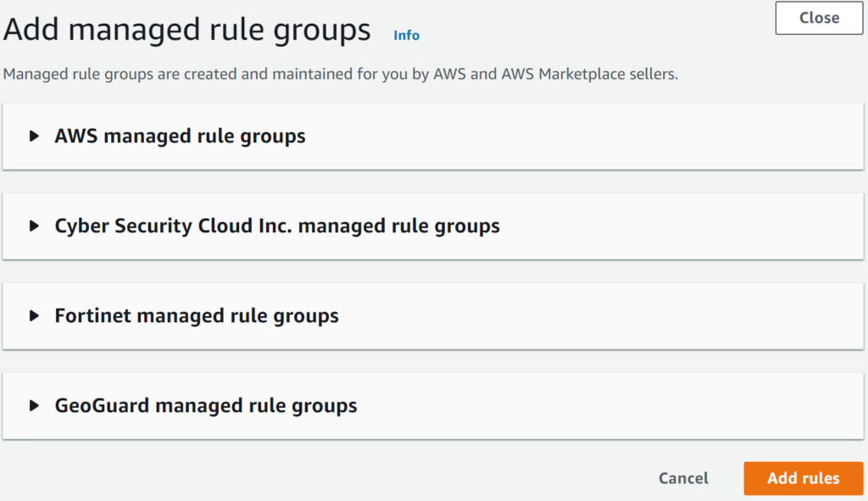Toggle the GeoGuard disclosure arrow
This screenshot has height=501, width=868.
[35, 406]
